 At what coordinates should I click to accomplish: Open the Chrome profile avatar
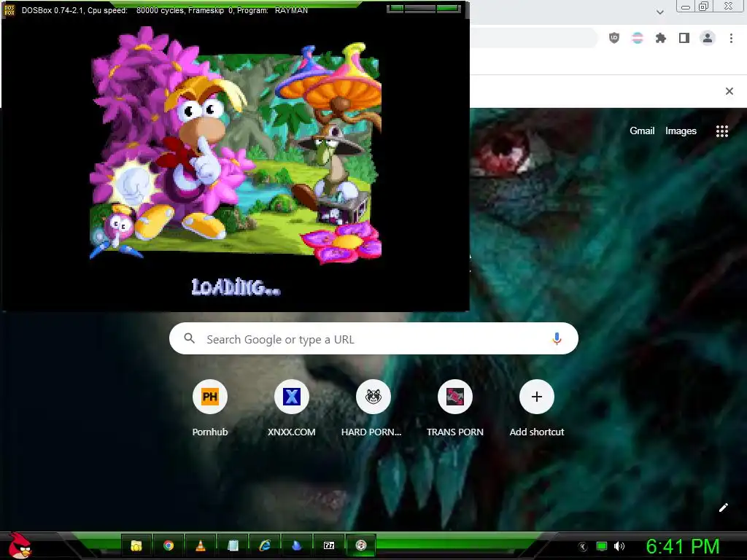coord(708,38)
